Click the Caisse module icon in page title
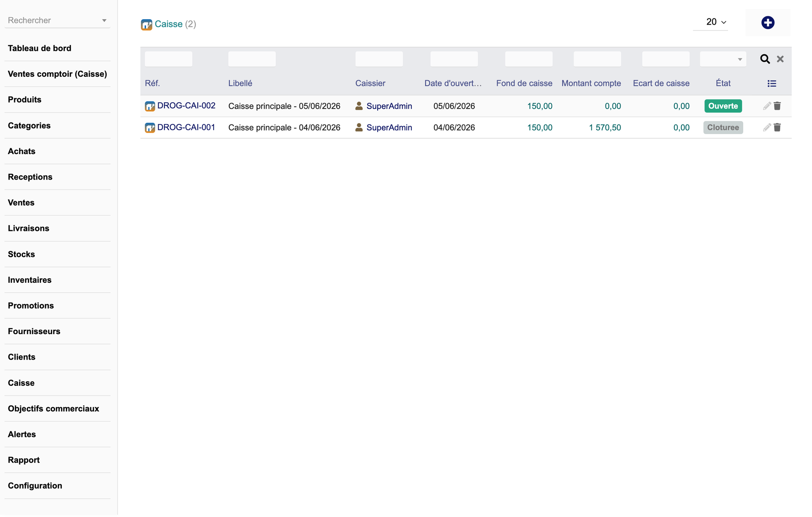The width and height of the screenshot is (812, 517). click(x=146, y=25)
